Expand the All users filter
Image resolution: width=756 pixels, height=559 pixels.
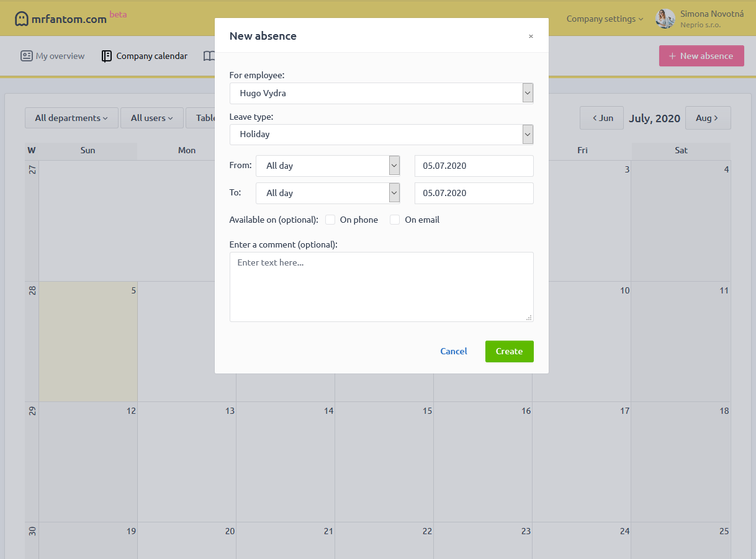pos(152,118)
